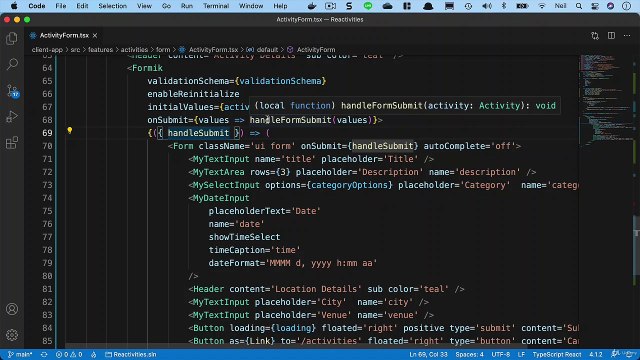Screen dimensions: 640x360
Task: Open the Manage gear icon
Action: (12, 335)
